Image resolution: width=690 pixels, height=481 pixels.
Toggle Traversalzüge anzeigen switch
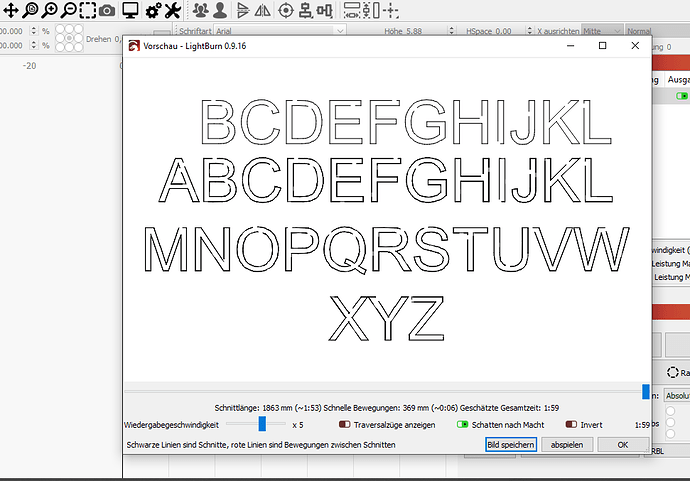345,425
